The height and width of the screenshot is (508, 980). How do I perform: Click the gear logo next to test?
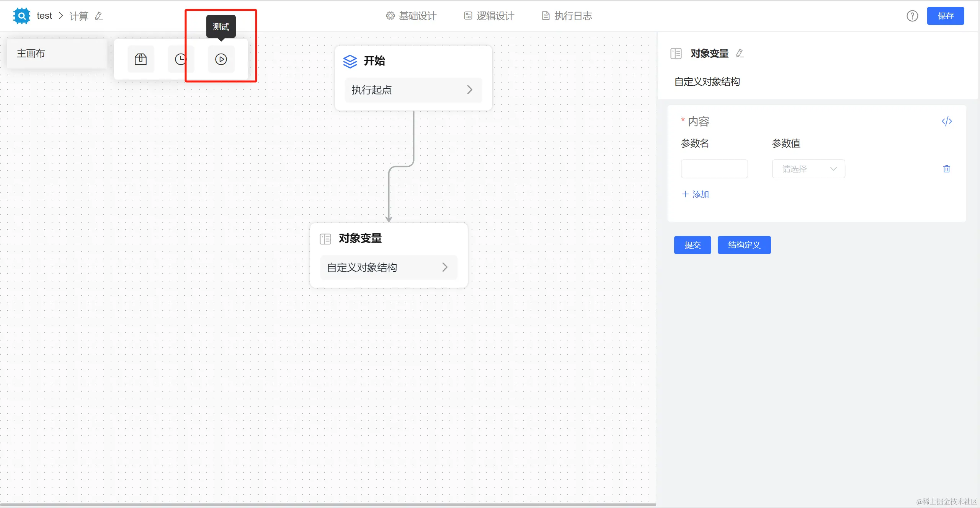pyautogui.click(x=21, y=16)
